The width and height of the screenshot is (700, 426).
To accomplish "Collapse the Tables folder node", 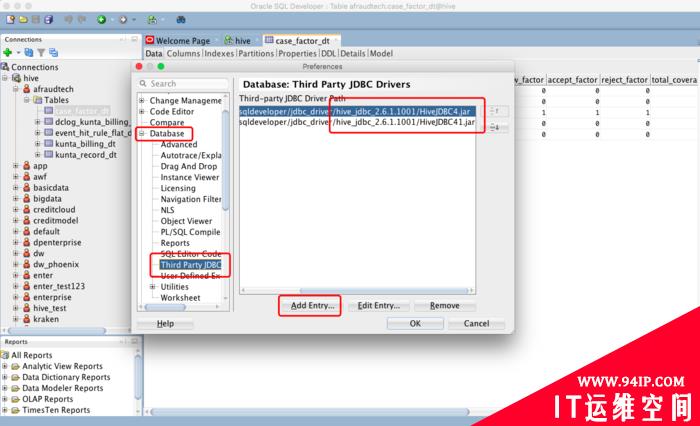I will [x=27, y=100].
